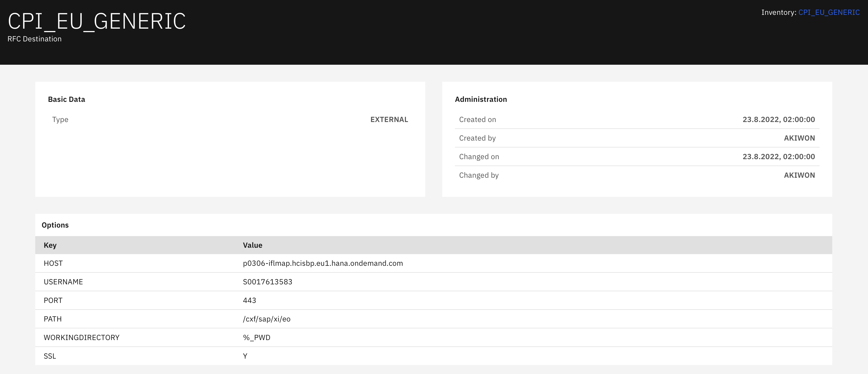Image resolution: width=868 pixels, height=374 pixels.
Task: Click the Changed by label
Action: coord(479,175)
